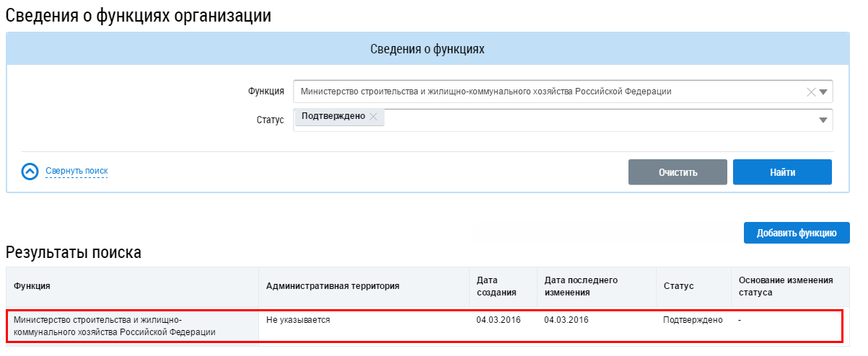Click the Основание изменения статуса column header

tap(785, 286)
